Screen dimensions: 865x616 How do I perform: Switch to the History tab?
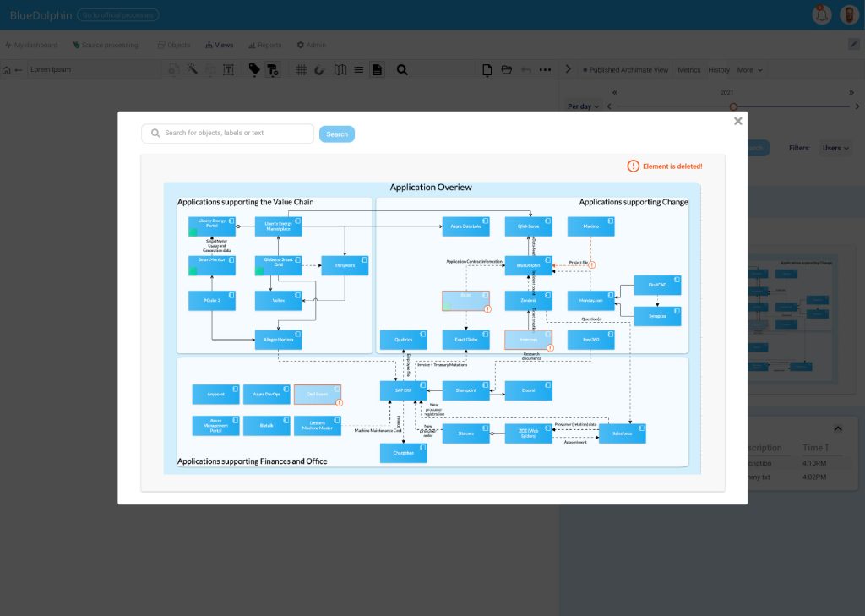719,70
